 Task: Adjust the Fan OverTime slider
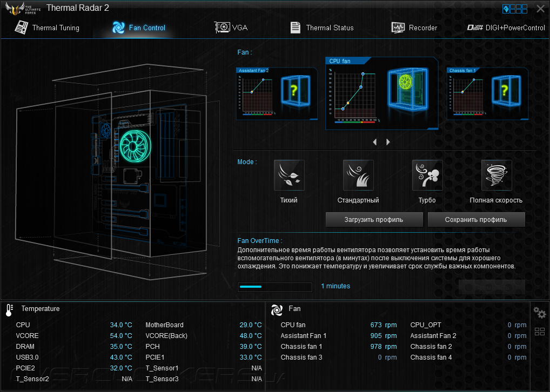click(x=275, y=287)
